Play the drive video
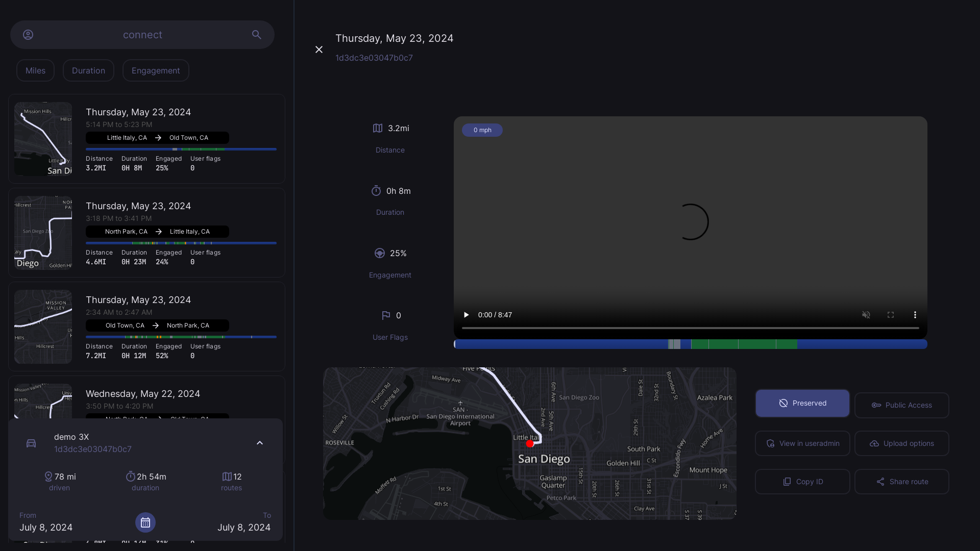 tap(466, 315)
